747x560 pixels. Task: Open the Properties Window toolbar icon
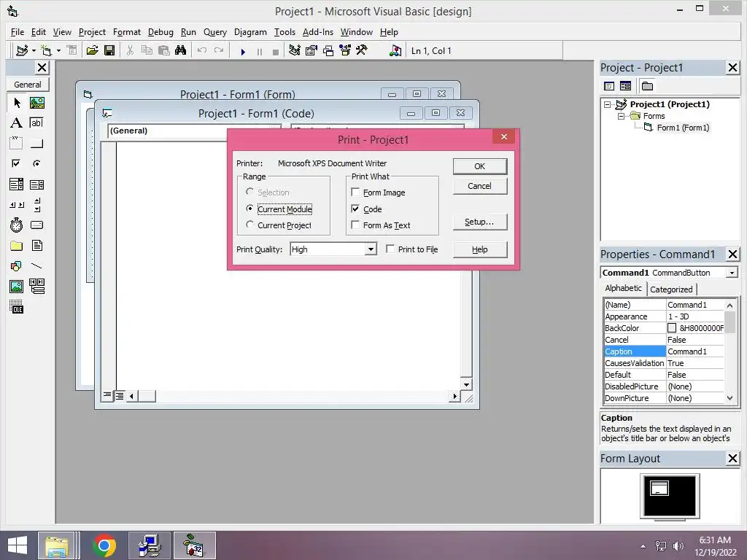click(x=311, y=50)
